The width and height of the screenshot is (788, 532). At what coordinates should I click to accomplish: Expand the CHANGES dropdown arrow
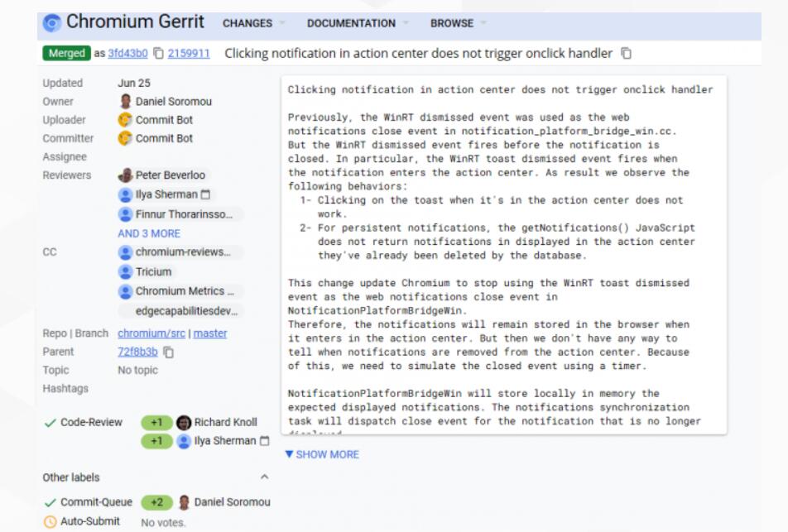[x=282, y=22]
